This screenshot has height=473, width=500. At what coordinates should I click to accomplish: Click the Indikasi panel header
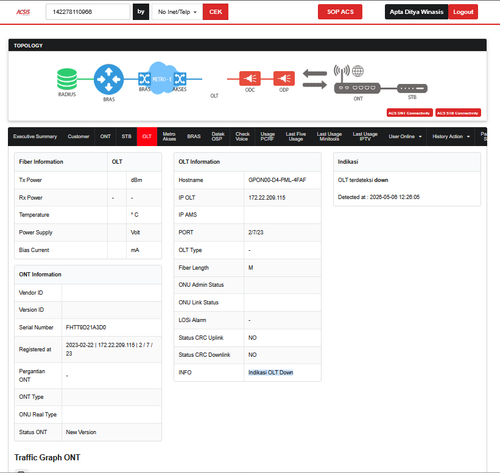[407, 162]
